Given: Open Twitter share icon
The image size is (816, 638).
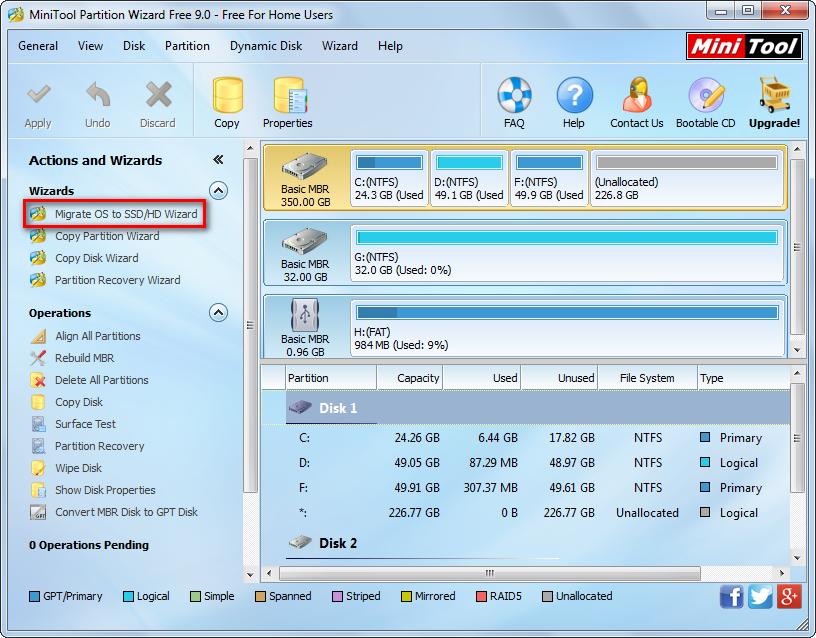Looking at the screenshot, I should [760, 596].
